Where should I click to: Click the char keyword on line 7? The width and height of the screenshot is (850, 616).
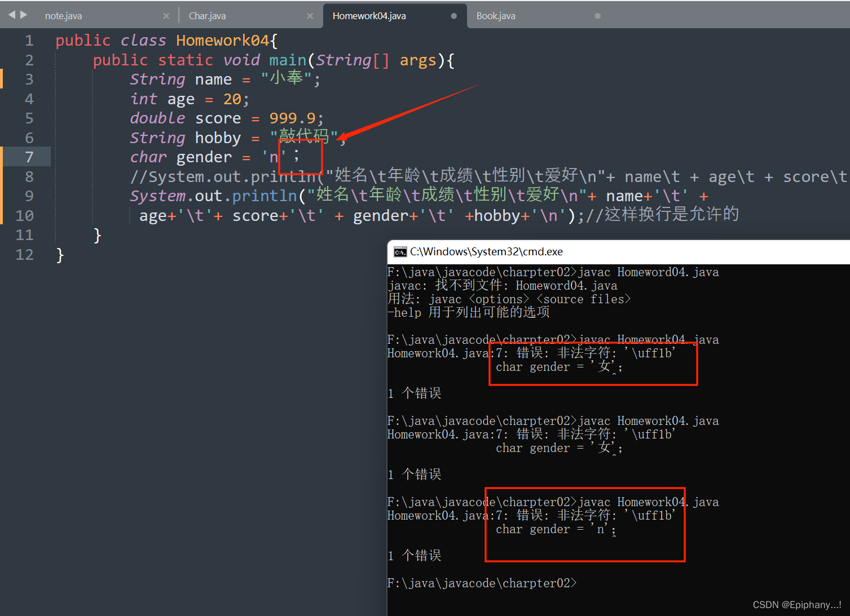click(148, 157)
